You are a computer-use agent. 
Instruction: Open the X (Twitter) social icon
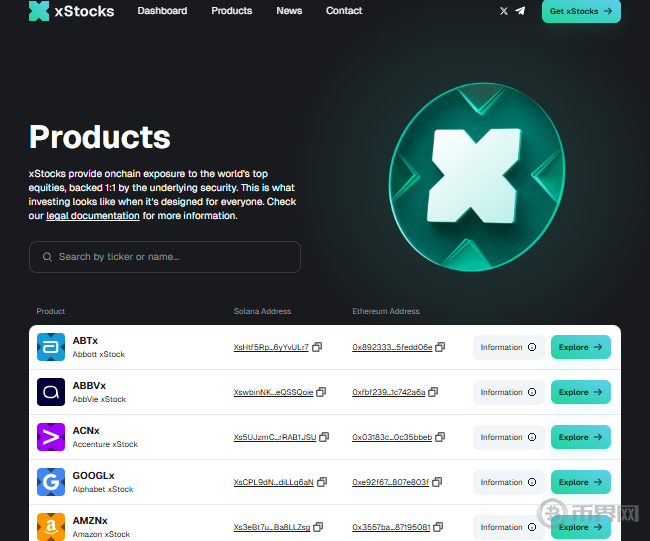point(503,11)
